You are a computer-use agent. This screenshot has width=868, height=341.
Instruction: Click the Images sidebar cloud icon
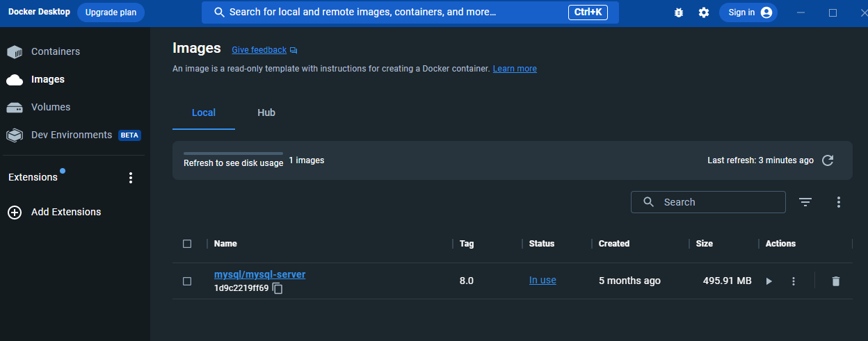pyautogui.click(x=15, y=80)
